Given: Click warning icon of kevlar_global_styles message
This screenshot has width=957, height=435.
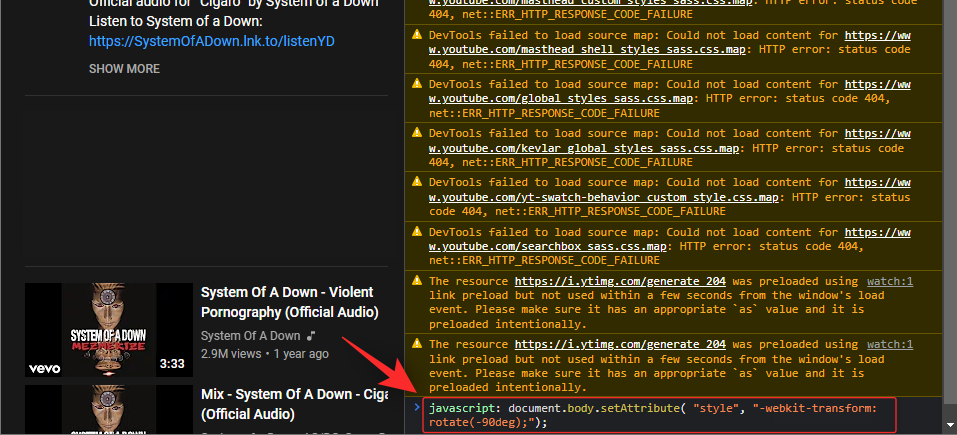Looking at the screenshot, I should click(417, 132).
